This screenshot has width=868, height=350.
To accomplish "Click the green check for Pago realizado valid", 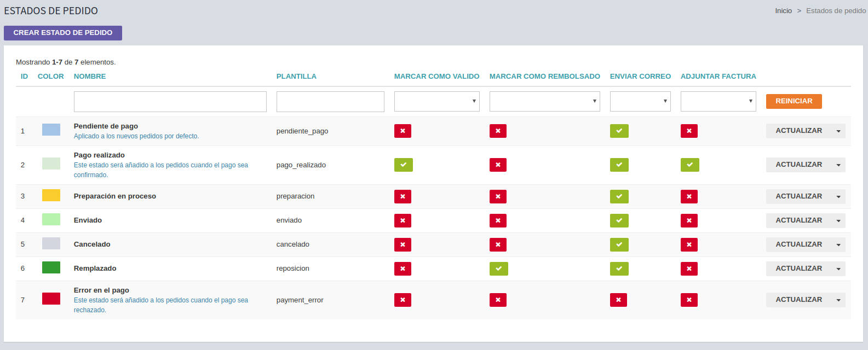I will point(403,165).
